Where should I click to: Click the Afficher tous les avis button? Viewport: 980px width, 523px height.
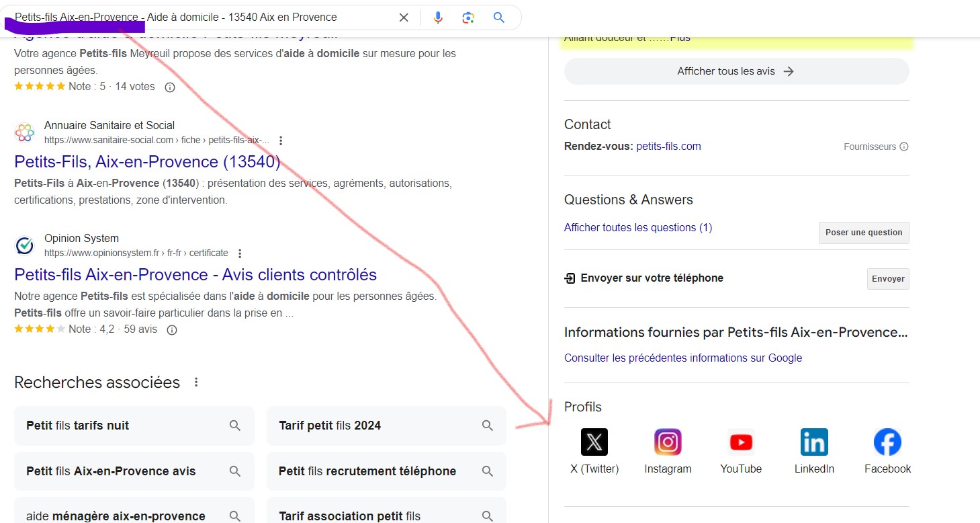(736, 71)
